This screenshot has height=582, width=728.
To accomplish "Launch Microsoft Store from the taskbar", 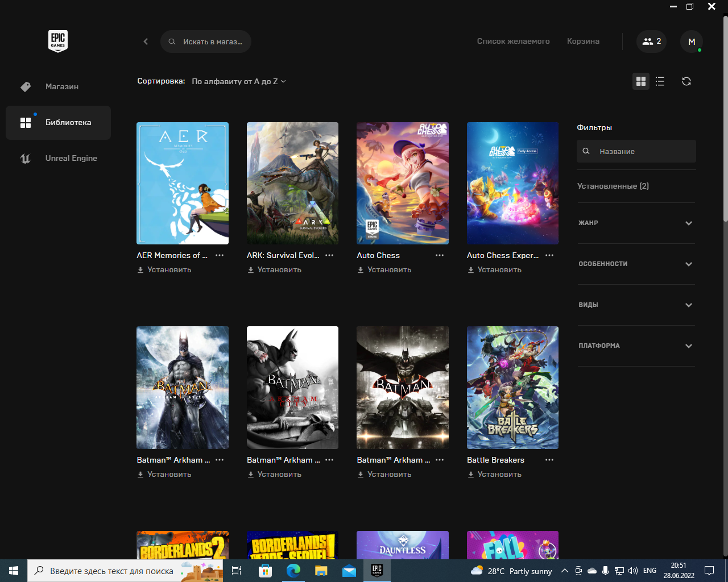I will (x=265, y=571).
